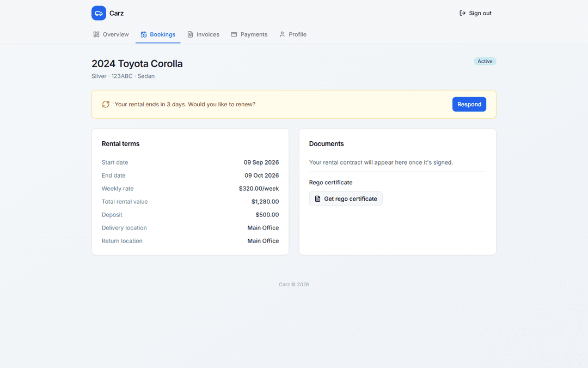The image size is (588, 368).
Task: Click the 2024 Toyota Corolla heading
Action: point(137,63)
